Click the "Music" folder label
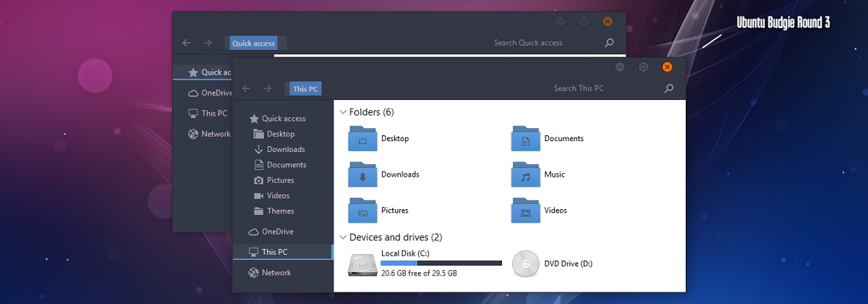The height and width of the screenshot is (304, 868). (x=555, y=174)
